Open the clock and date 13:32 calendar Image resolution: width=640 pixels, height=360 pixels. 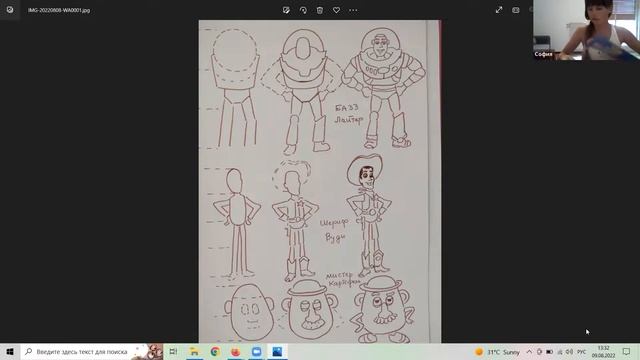tap(603, 351)
